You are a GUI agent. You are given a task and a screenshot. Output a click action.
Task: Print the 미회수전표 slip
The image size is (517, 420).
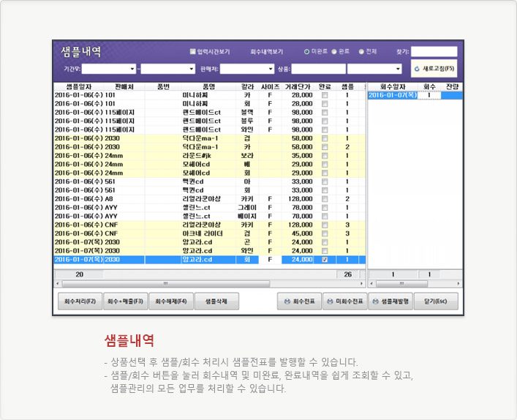point(344,301)
